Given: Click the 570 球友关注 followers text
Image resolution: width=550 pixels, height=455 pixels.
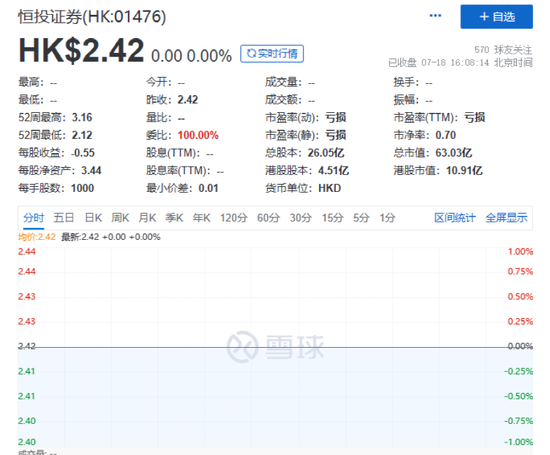Looking at the screenshot, I should click(503, 50).
